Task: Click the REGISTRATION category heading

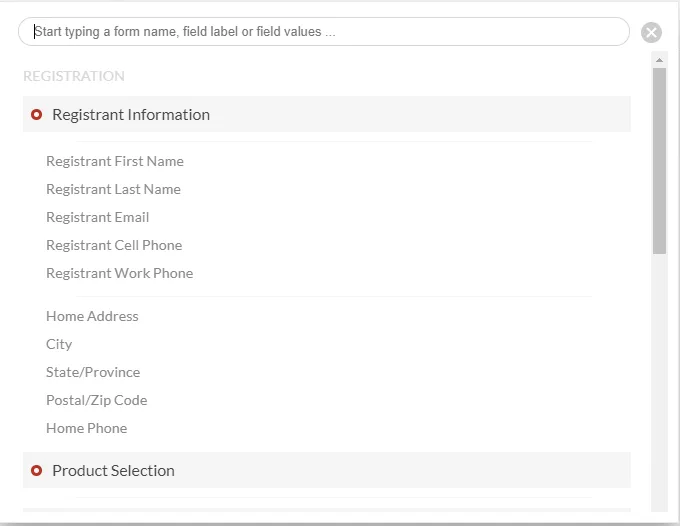Action: [74, 76]
